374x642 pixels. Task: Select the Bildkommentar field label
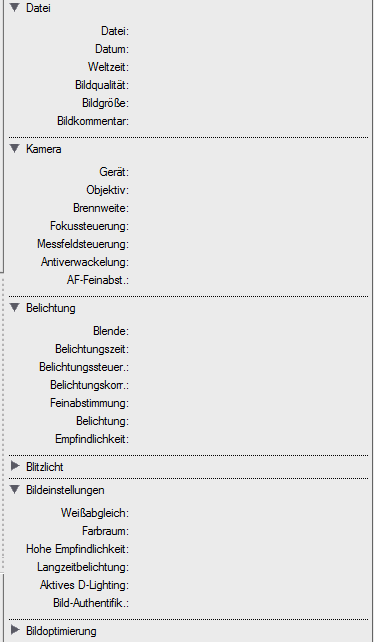point(93,121)
